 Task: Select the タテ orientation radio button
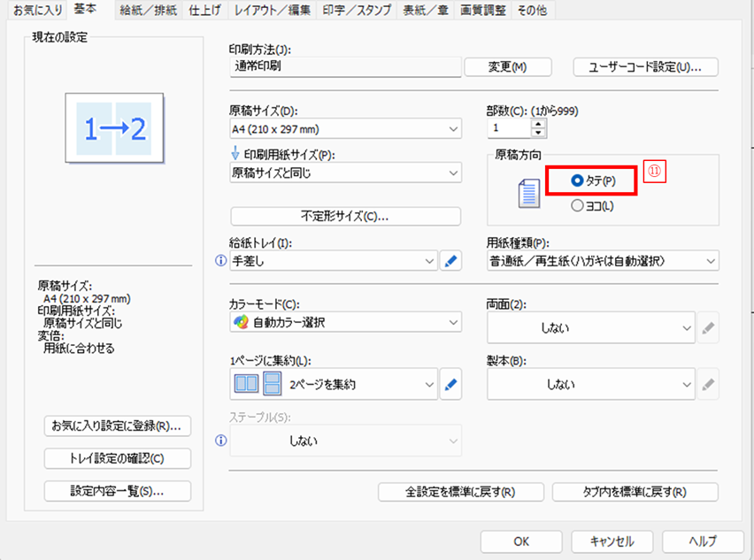coord(578,180)
